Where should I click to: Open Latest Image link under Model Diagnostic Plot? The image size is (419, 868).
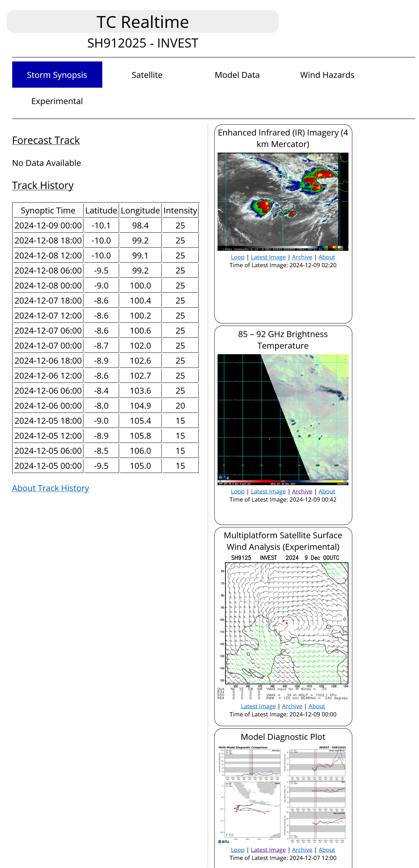(x=268, y=850)
